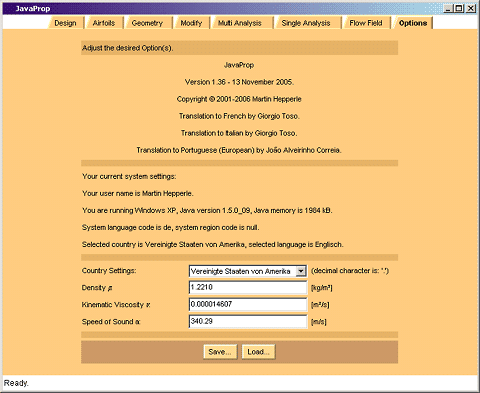Click the Density input field
This screenshot has width=480, height=393.
(248, 287)
